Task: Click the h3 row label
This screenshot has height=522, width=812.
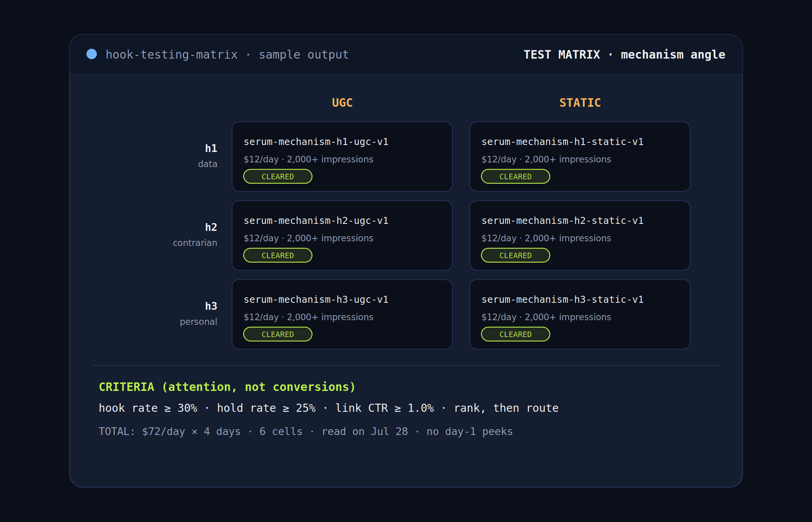Action: click(211, 306)
